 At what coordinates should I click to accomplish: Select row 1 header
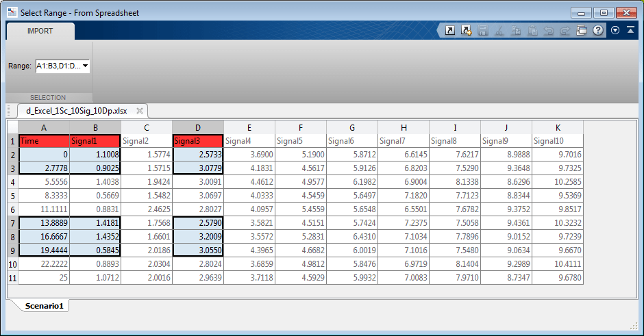pyautogui.click(x=13, y=141)
